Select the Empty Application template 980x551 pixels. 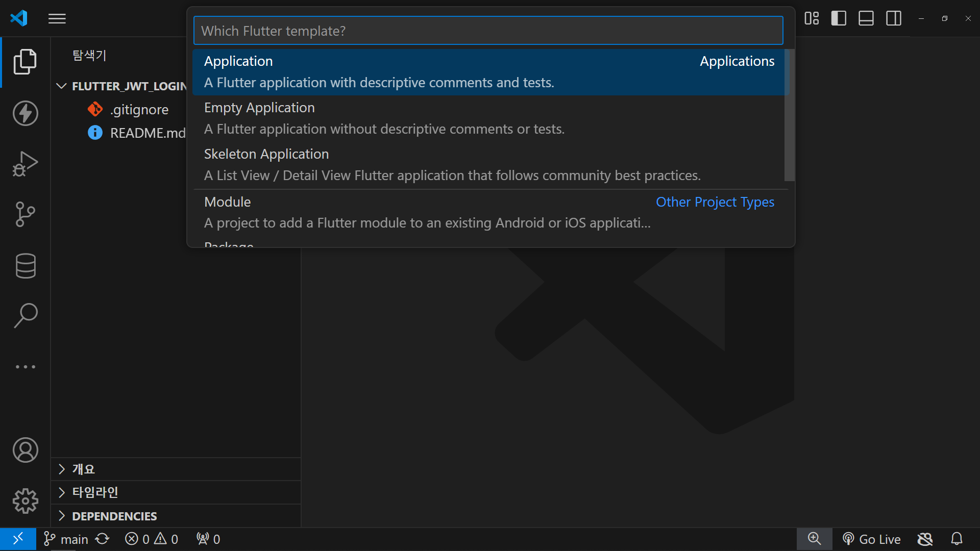click(x=489, y=118)
